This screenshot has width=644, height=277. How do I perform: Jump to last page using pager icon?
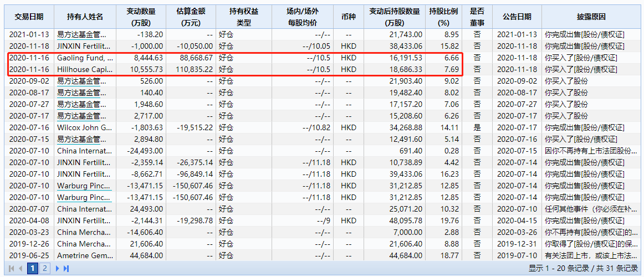click(66, 269)
